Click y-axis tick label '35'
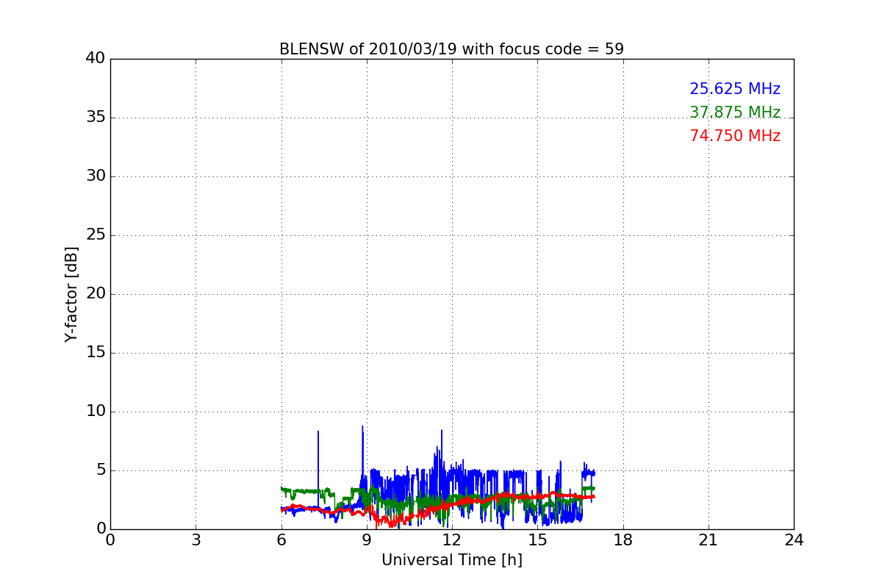The image size is (882, 588). [x=96, y=118]
